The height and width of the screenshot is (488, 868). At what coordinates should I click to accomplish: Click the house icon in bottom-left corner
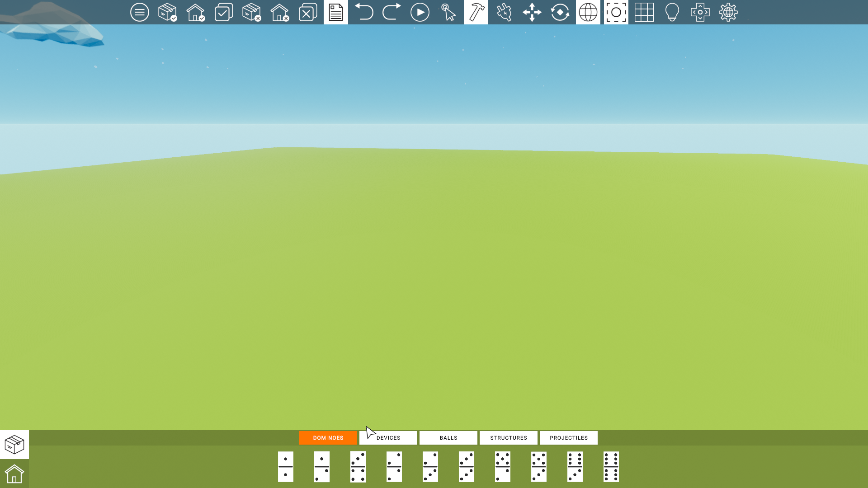pyautogui.click(x=14, y=474)
